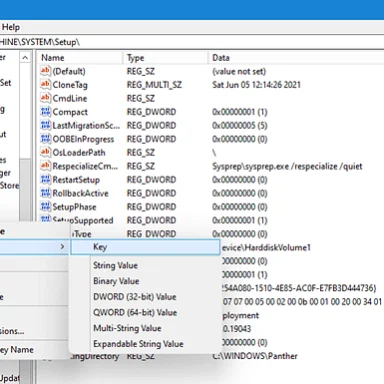384x384 pixels.
Task: Click the LastMigrationSc... DWORD icon
Action: coord(45,125)
